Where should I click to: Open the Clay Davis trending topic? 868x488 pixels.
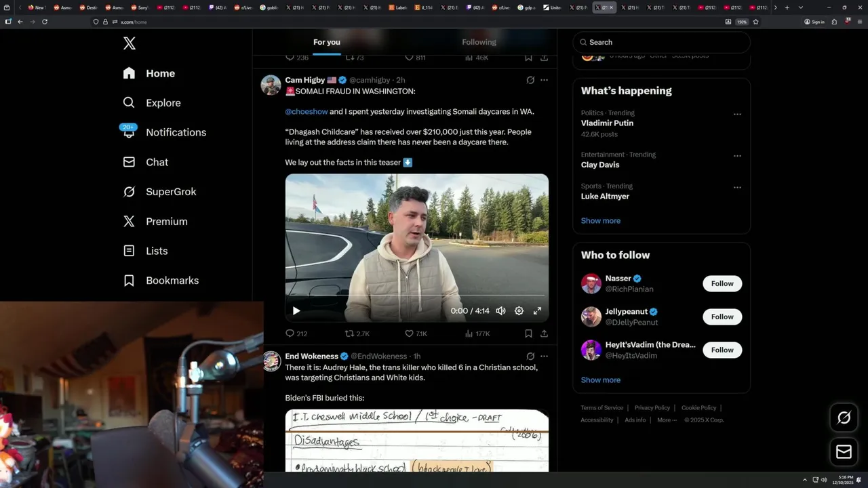600,165
